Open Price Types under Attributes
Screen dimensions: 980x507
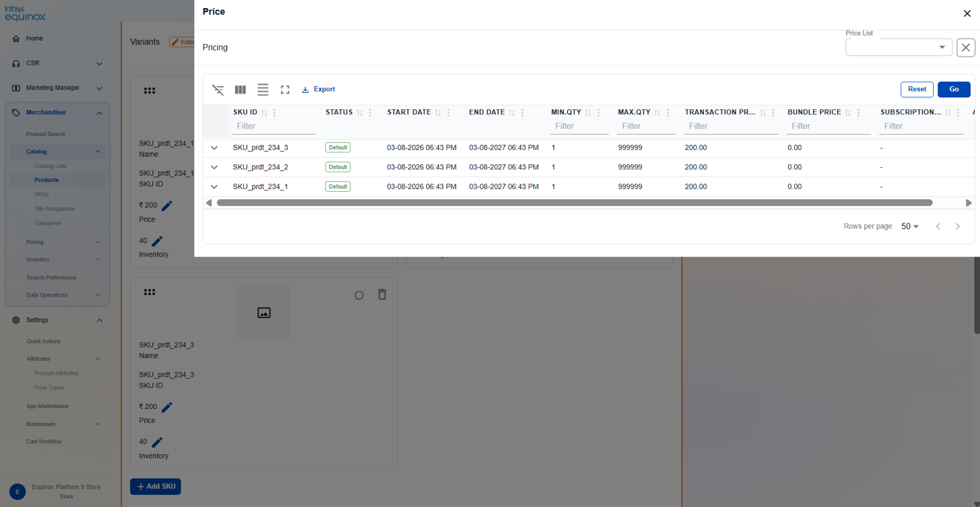coord(49,387)
